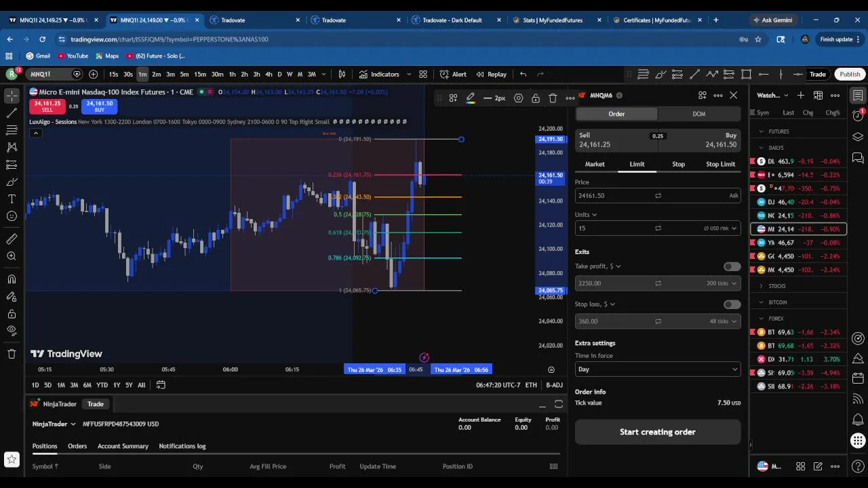Undo the last chart action

(x=523, y=74)
